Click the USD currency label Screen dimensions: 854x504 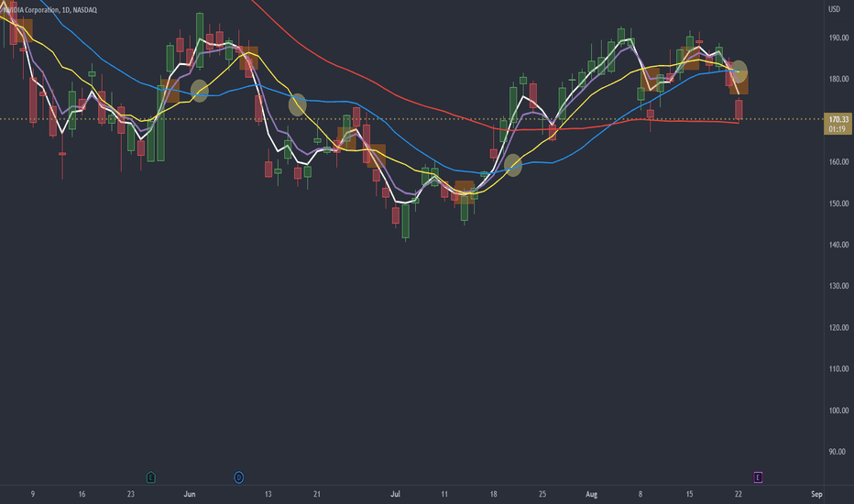click(835, 9)
